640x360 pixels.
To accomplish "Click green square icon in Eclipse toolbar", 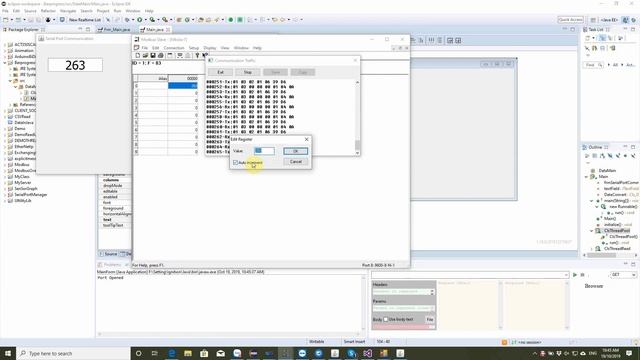I will pos(240,20).
